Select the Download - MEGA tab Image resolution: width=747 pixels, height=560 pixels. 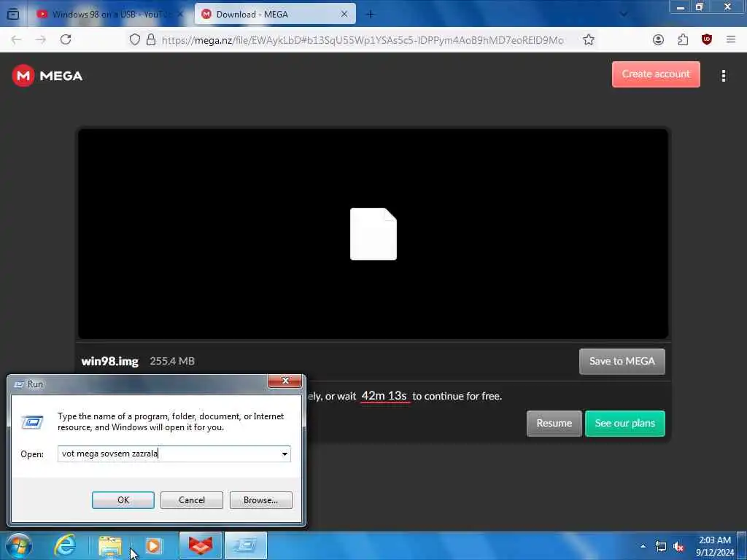[275, 15]
